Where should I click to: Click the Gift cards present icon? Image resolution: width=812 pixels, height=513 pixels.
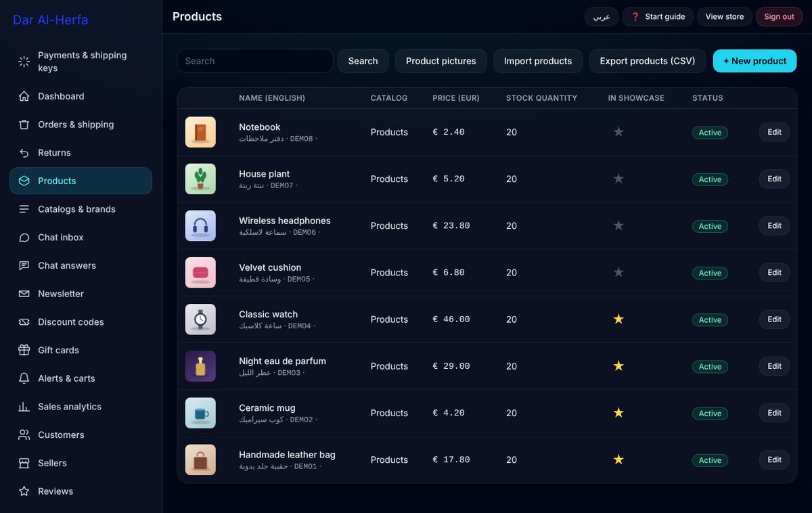point(24,350)
